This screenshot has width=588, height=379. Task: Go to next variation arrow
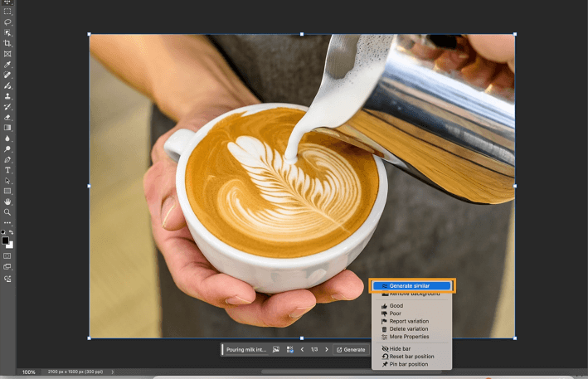tap(327, 350)
